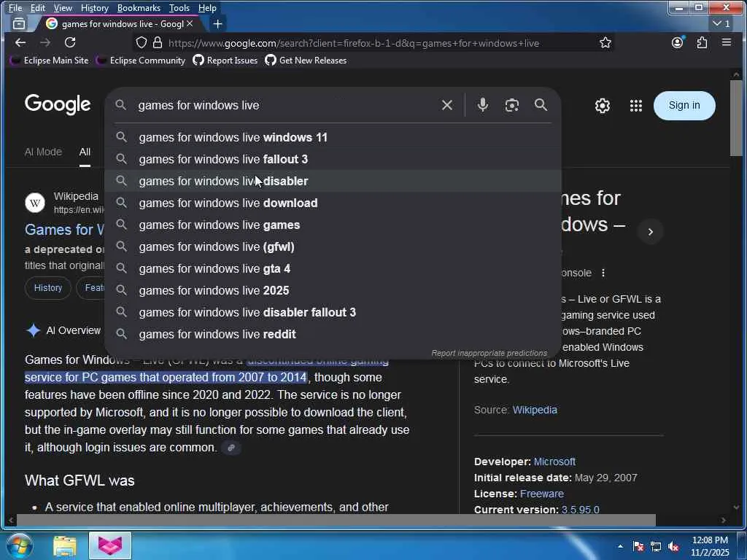Screen dimensions: 747x560
Task: Click the forward navigation arrow
Action: pos(44,43)
